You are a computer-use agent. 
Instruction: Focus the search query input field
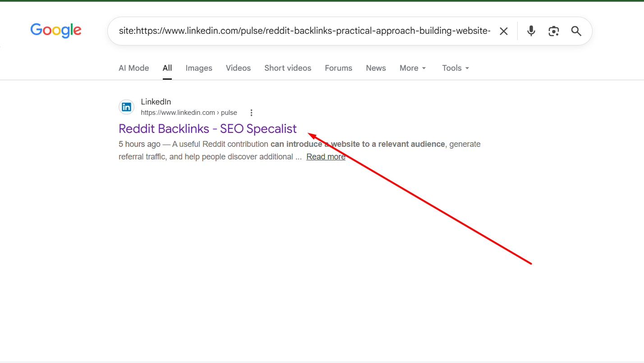coord(304,31)
